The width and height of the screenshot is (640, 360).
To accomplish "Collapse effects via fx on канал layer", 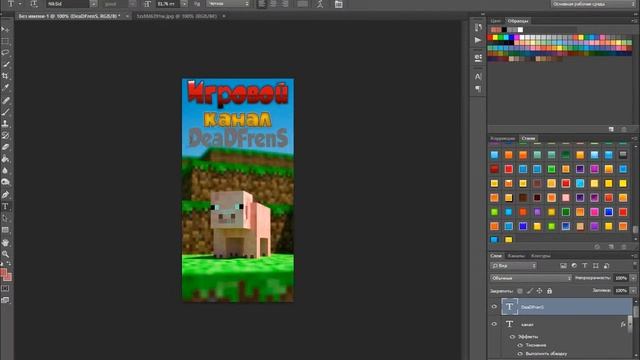I will pyautogui.click(x=623, y=324).
